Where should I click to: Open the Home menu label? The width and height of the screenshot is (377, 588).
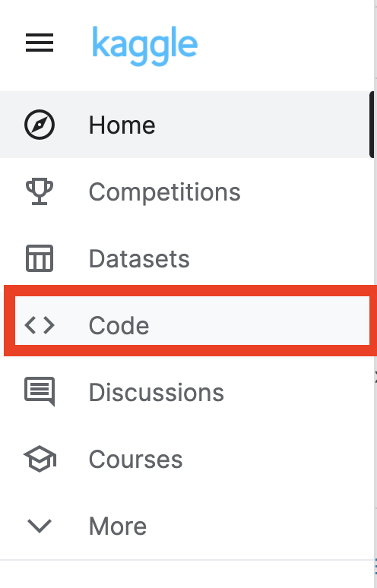(x=122, y=125)
